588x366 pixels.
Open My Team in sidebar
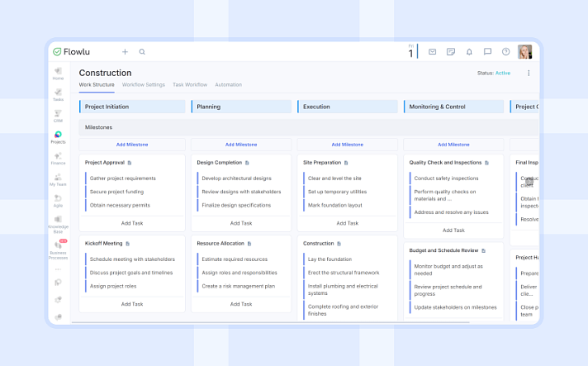pos(58,179)
